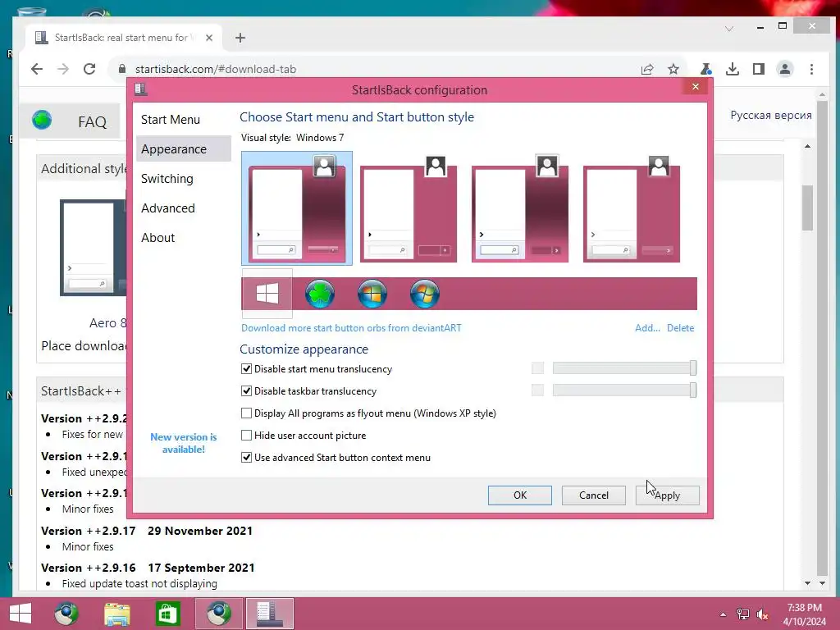
Task: Close the StartIsBack browser tab
Action: tap(209, 38)
